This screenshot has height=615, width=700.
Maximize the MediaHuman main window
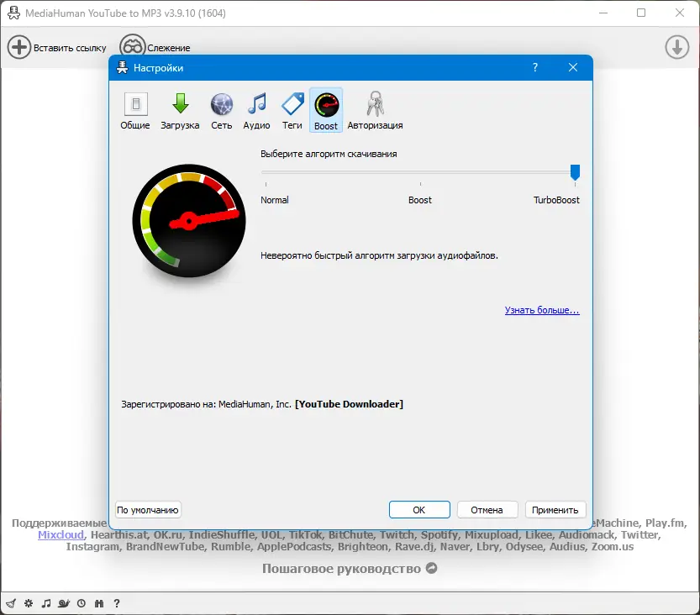pos(641,13)
